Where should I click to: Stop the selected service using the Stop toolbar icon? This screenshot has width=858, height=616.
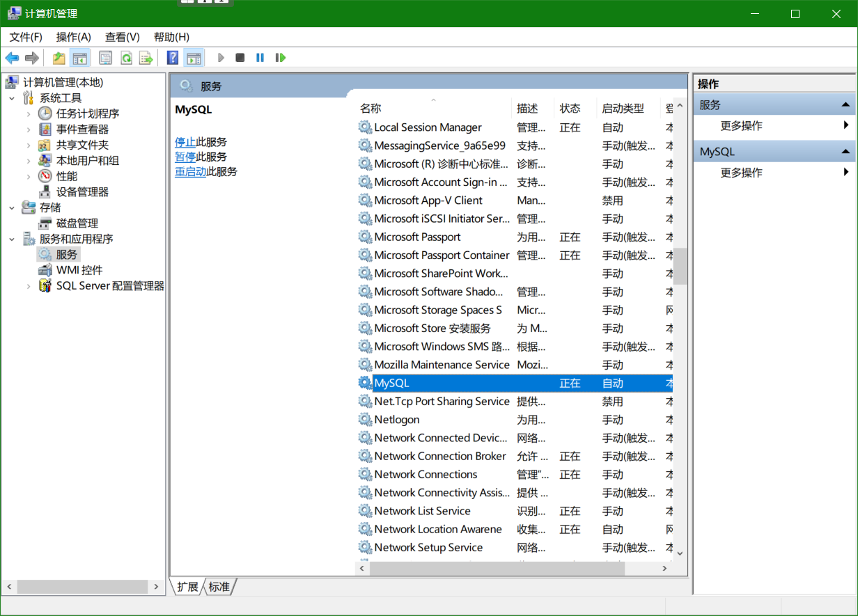pos(240,58)
